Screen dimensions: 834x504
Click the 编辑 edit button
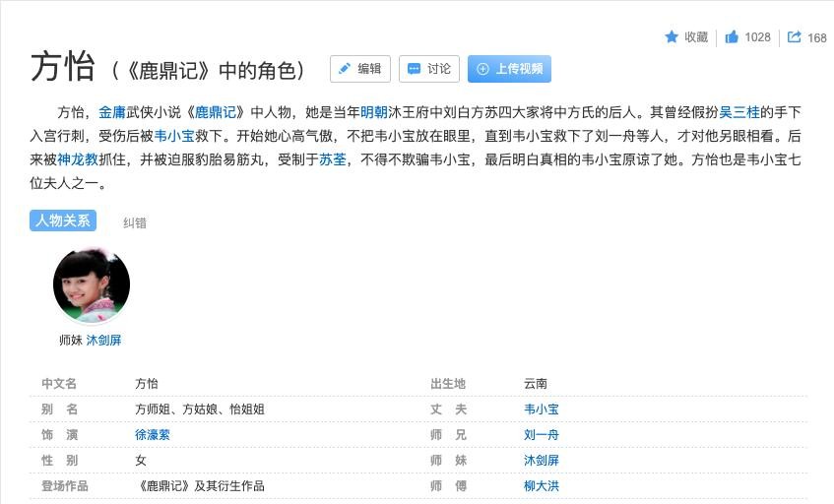[359, 69]
